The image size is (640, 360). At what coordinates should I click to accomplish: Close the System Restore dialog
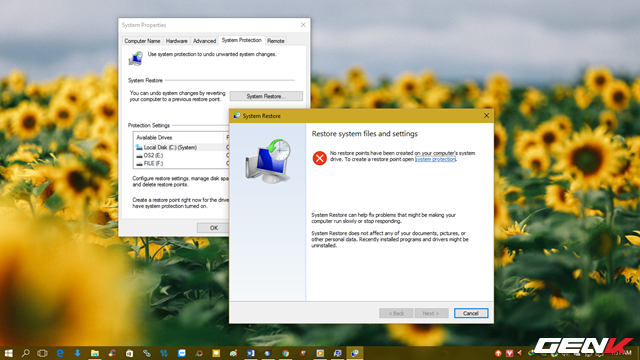[x=486, y=116]
